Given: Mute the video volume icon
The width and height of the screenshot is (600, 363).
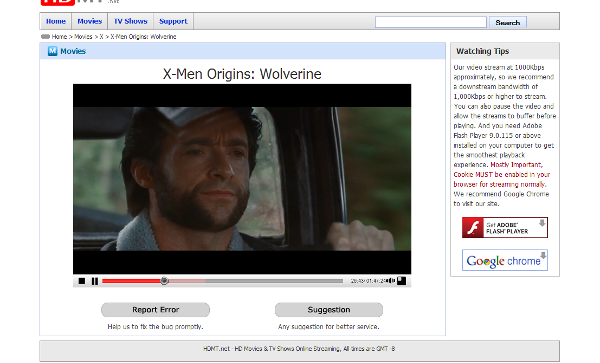Looking at the screenshot, I should [391, 281].
